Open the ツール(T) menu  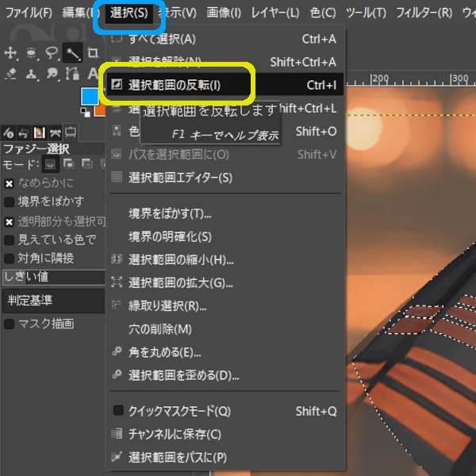pos(366,13)
